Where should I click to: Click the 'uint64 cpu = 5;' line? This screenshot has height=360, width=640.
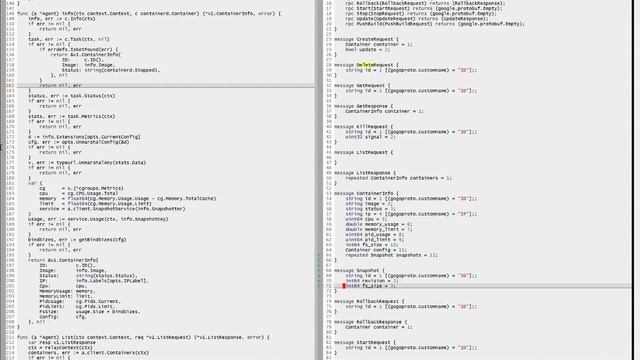[x=366, y=219]
